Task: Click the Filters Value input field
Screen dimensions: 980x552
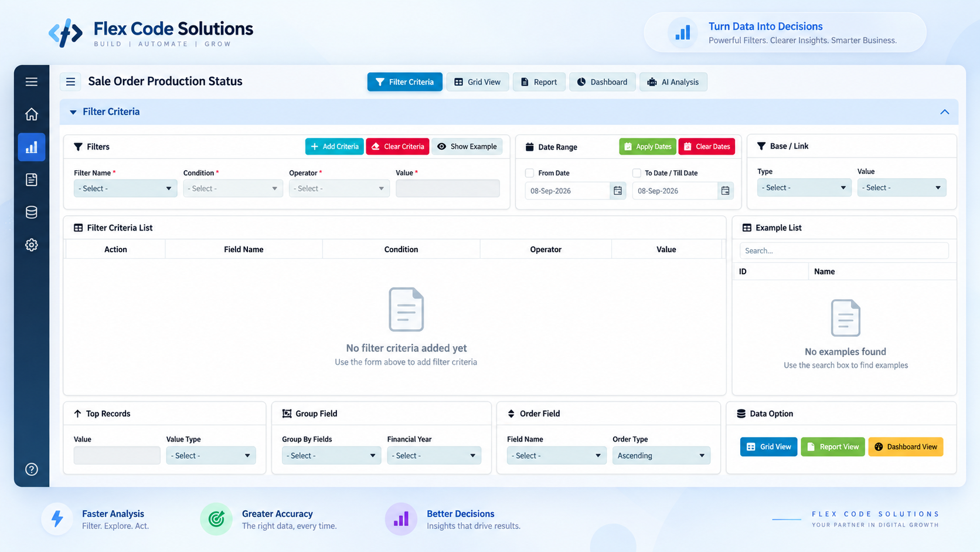Action: [448, 188]
